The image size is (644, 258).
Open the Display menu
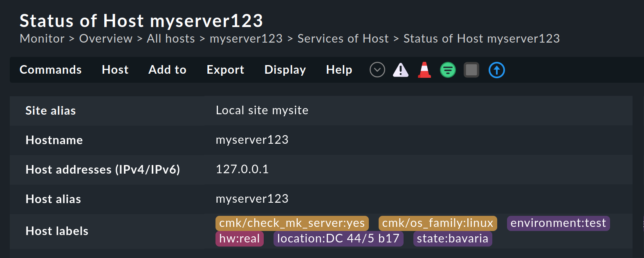(285, 70)
